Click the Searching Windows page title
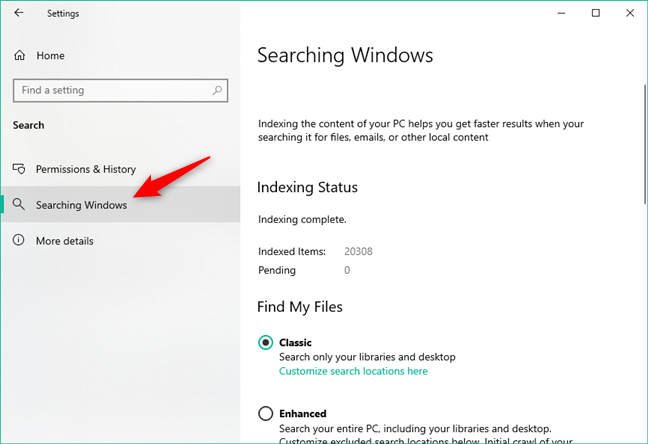Screen dimensions: 648x444 pyautogui.click(x=345, y=55)
